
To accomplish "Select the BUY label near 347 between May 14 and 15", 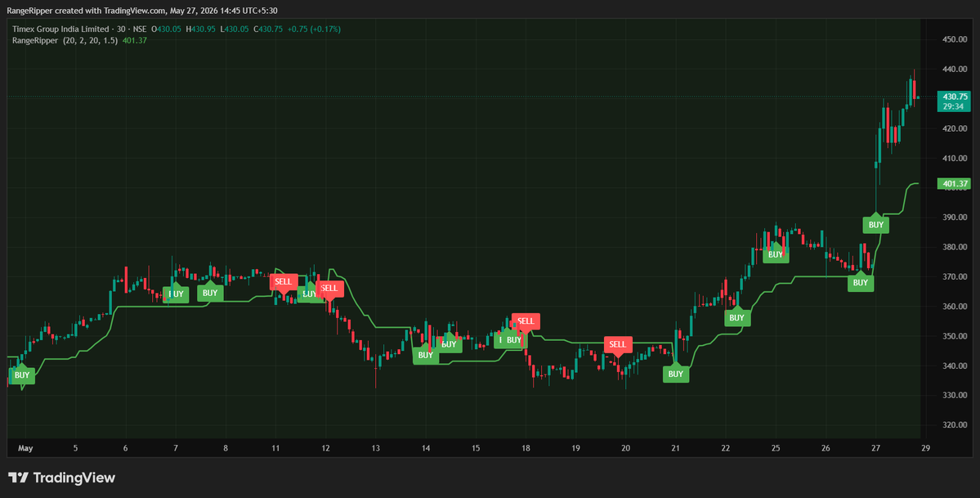I will pyautogui.click(x=449, y=344).
